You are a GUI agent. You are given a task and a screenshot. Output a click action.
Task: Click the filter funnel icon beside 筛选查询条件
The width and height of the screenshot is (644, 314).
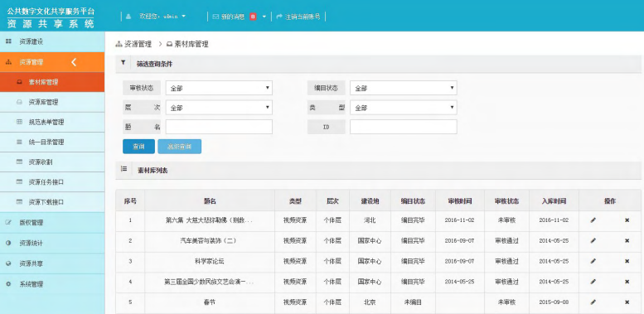click(x=123, y=63)
